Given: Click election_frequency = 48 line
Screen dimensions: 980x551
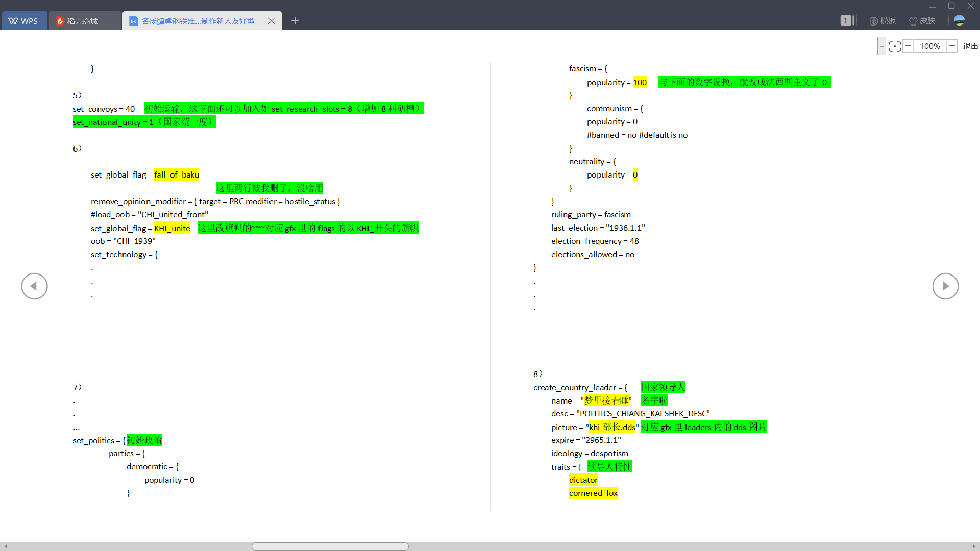Looking at the screenshot, I should [x=595, y=241].
